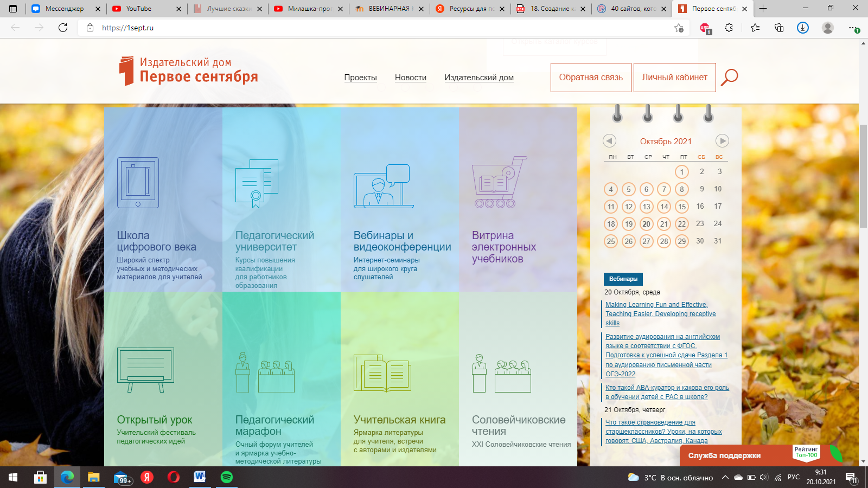Open Новости navigation menu

tap(411, 78)
